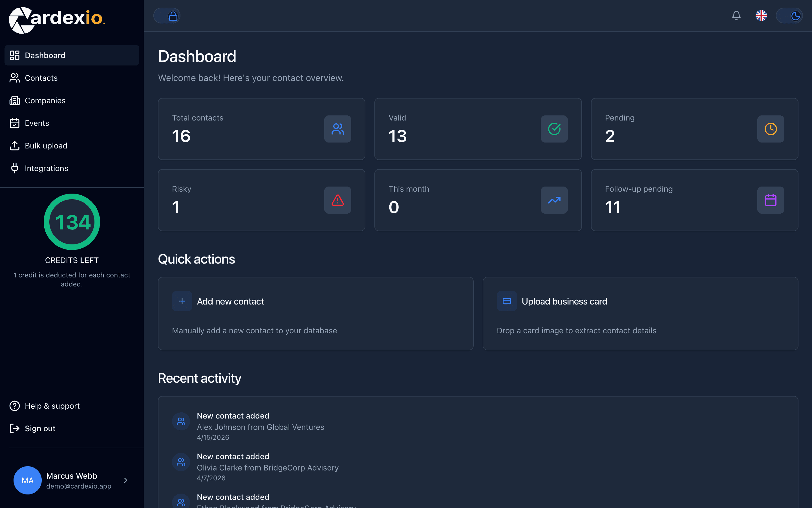Navigate to Events
Viewport: 812px width, 508px height.
coord(72,123)
